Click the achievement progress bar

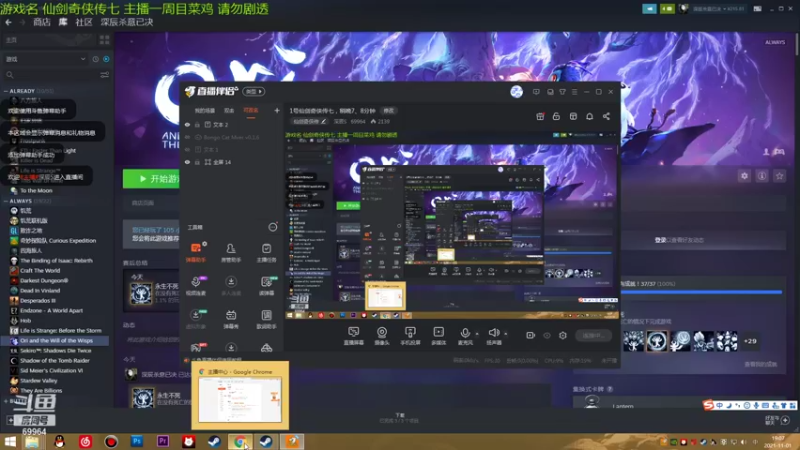pos(701,292)
